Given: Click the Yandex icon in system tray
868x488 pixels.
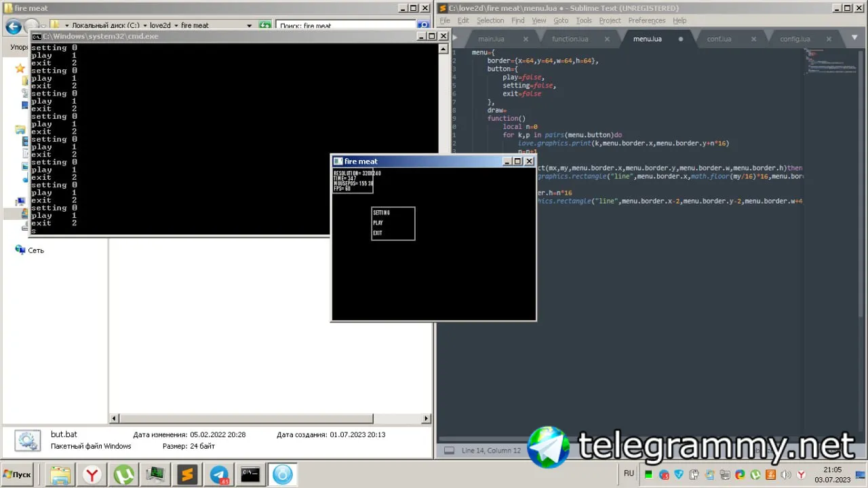Looking at the screenshot, I should (801, 474).
